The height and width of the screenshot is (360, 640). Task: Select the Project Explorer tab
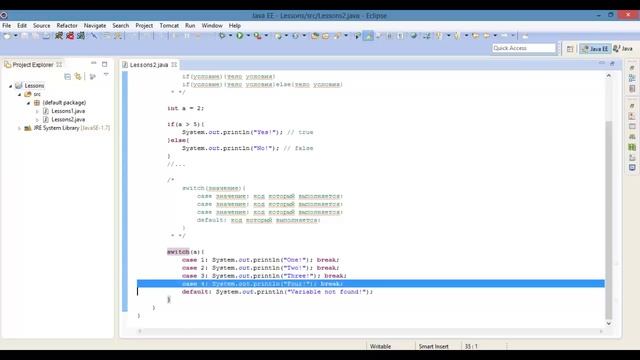(x=33, y=64)
